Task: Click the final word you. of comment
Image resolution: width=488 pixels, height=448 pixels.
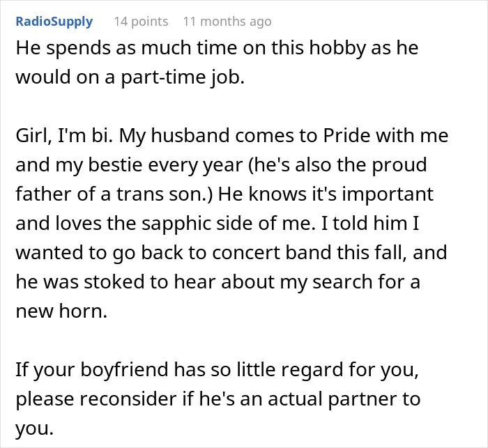Action: point(35,429)
